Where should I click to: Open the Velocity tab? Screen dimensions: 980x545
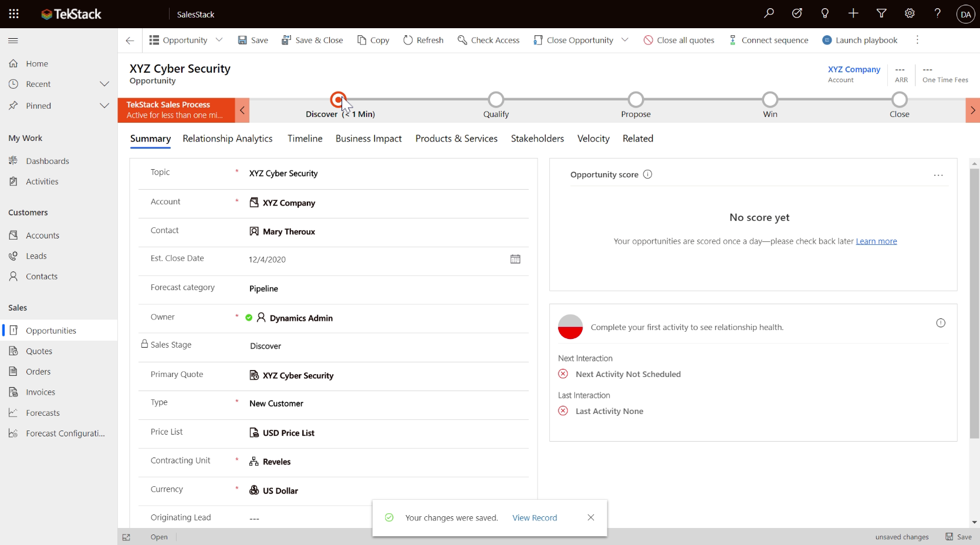(593, 139)
